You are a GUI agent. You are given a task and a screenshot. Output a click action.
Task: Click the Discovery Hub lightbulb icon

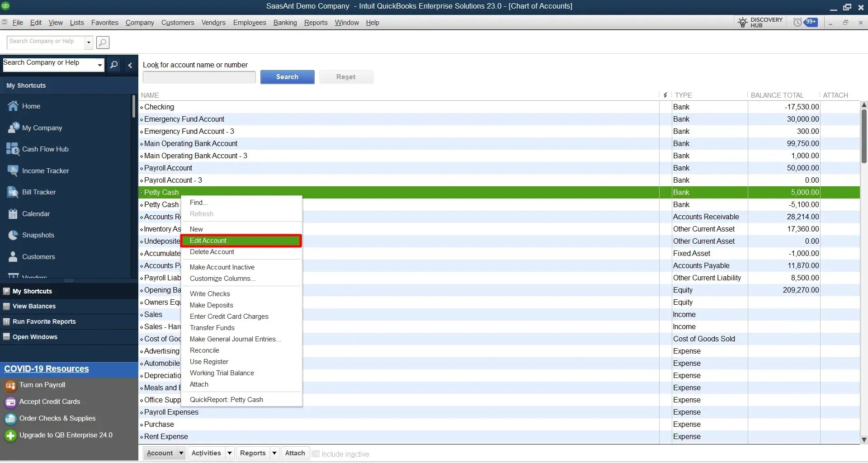point(742,23)
